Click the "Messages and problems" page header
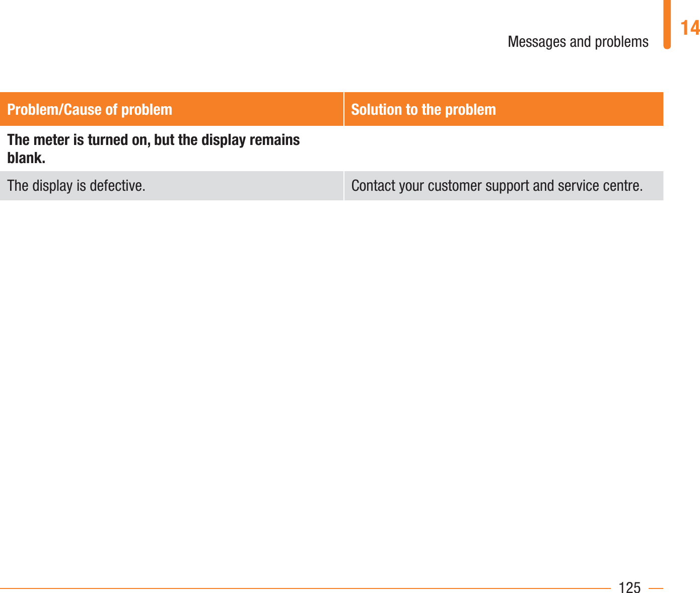 click(578, 41)
